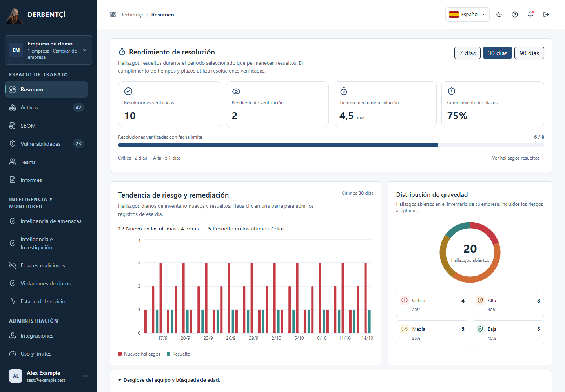Viewport: 565px width, 392px height.
Task: Click the Integraciones icon in sidebar
Action: (x=13, y=336)
